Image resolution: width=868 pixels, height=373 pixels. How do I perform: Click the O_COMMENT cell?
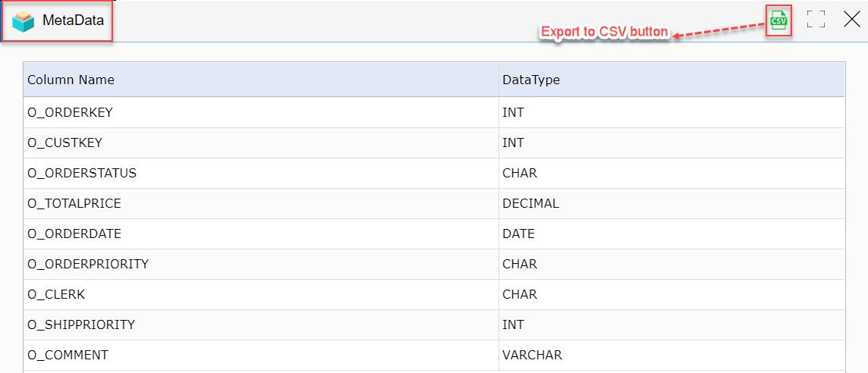click(x=261, y=356)
